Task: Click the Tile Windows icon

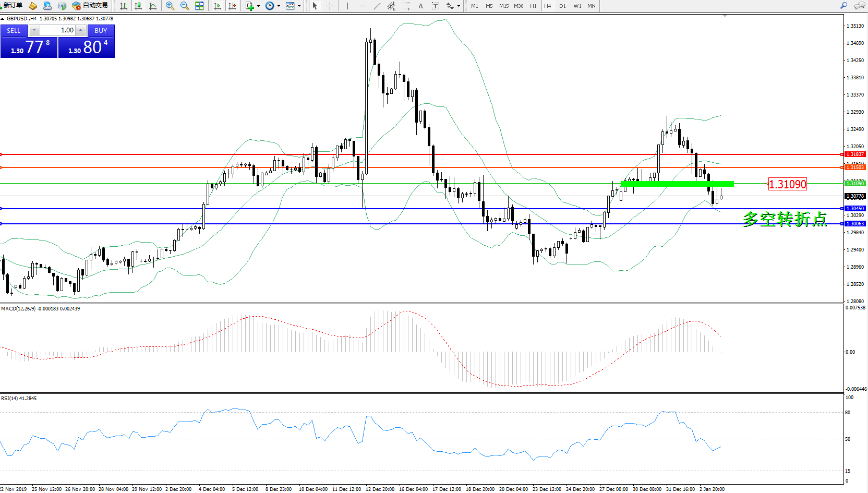Action: (199, 6)
